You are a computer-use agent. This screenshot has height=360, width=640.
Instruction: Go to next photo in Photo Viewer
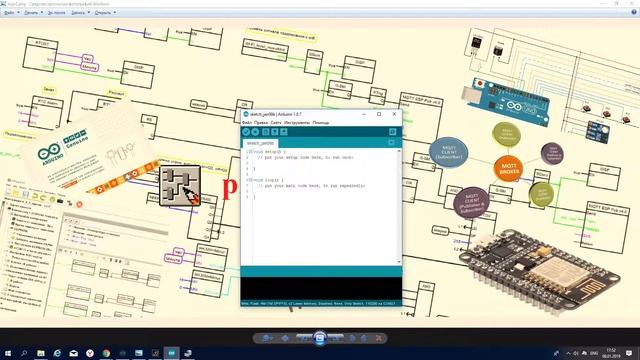click(x=336, y=338)
